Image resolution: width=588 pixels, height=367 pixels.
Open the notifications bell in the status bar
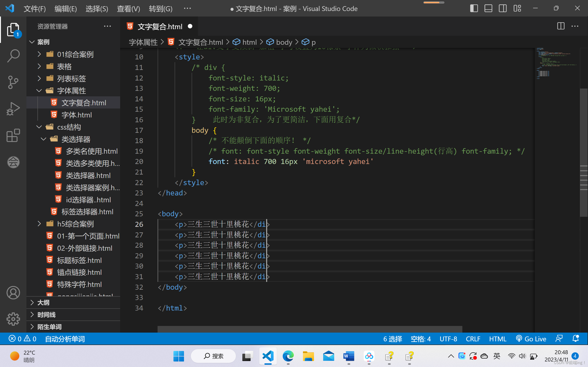(576, 339)
